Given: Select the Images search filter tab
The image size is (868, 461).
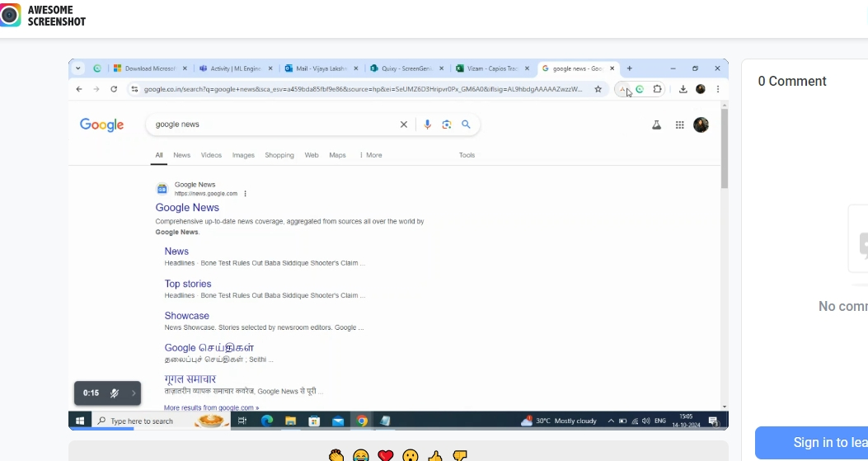Looking at the screenshot, I should pos(243,155).
